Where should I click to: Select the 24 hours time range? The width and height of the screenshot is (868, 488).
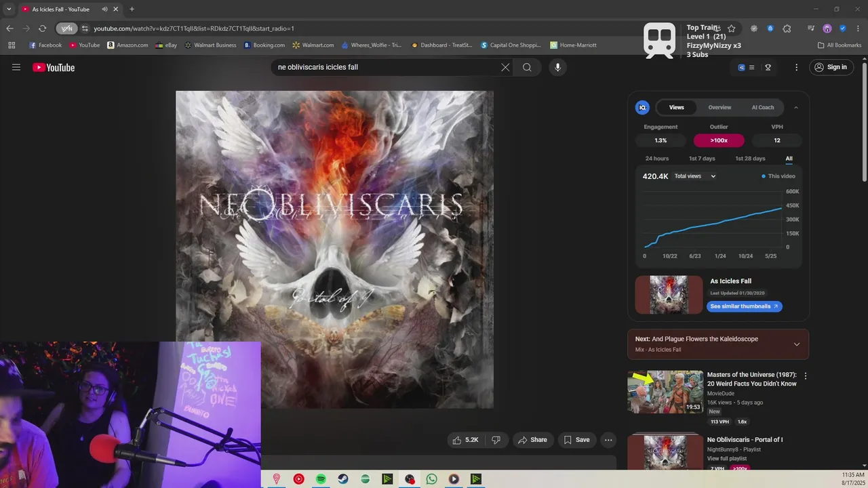coord(657,159)
